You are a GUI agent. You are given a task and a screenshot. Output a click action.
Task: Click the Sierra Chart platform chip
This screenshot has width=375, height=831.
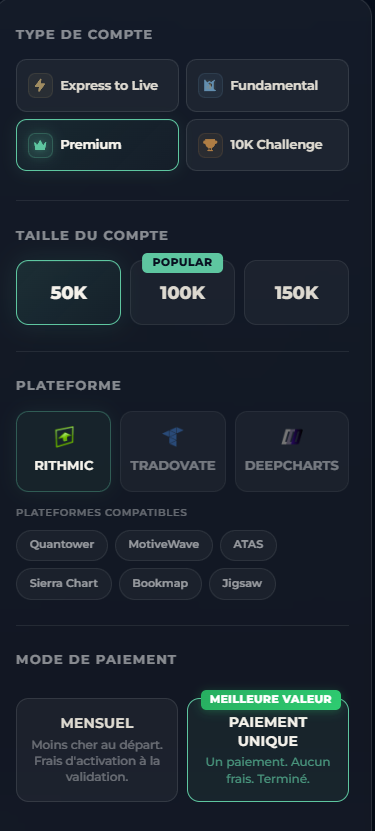pos(64,584)
